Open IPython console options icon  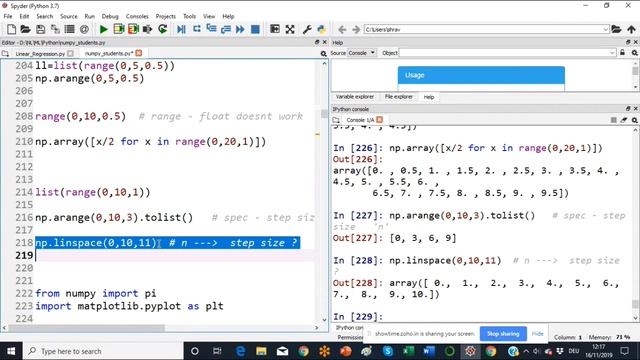coord(634,120)
